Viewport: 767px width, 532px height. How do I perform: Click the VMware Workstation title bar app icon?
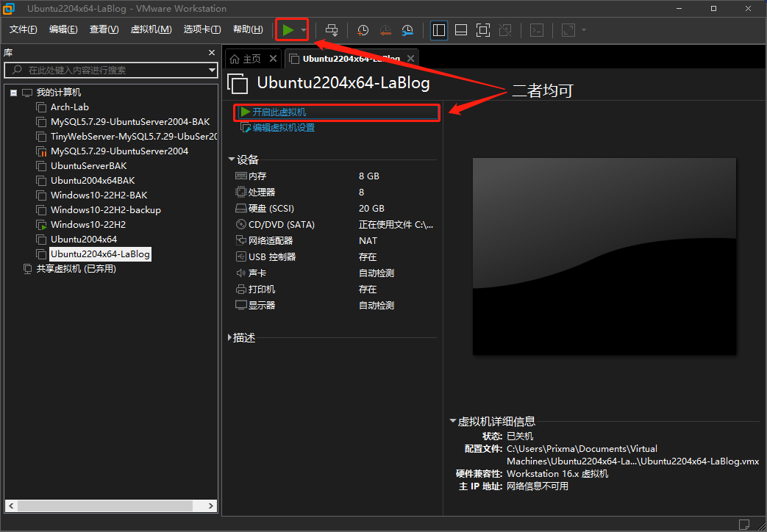[x=9, y=8]
